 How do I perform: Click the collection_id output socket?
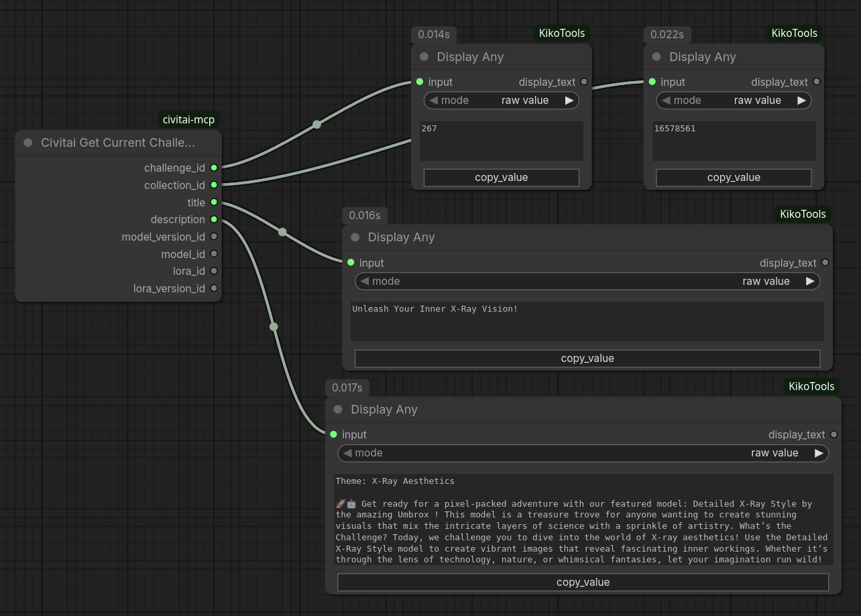pos(214,185)
